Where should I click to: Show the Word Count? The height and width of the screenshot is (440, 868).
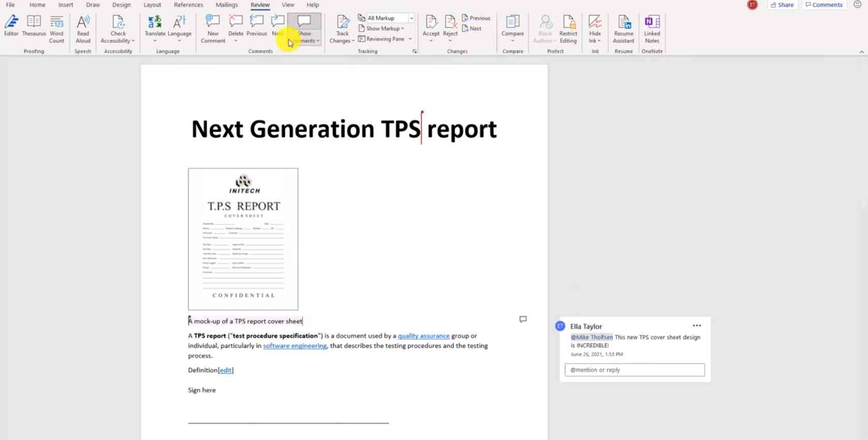click(x=56, y=29)
